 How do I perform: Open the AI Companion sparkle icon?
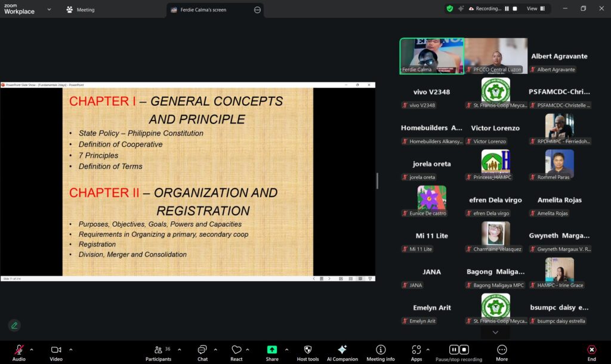pos(342,350)
